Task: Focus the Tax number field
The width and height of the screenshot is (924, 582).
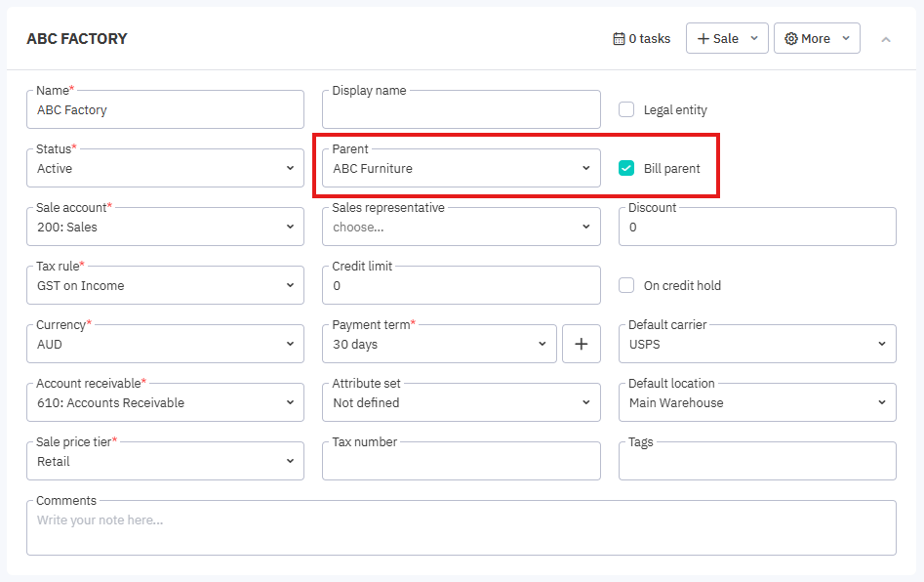Action: click(461, 463)
